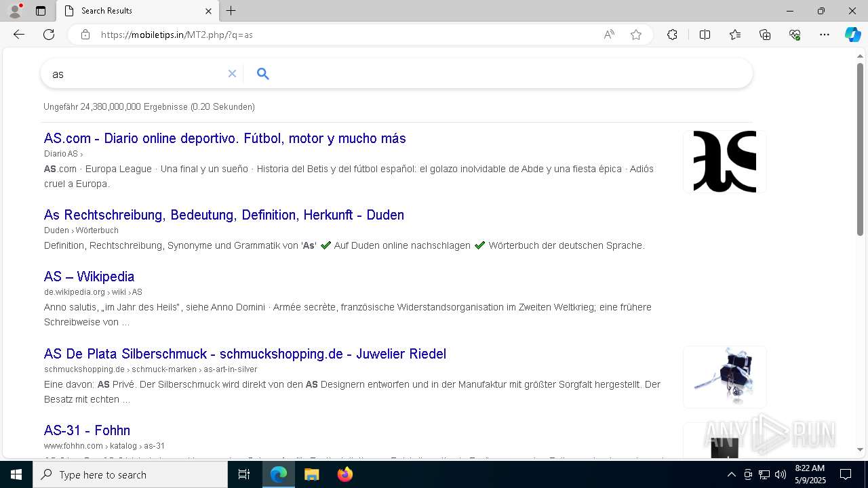Open File Explorer from taskbar
The height and width of the screenshot is (488, 868).
click(311, 474)
